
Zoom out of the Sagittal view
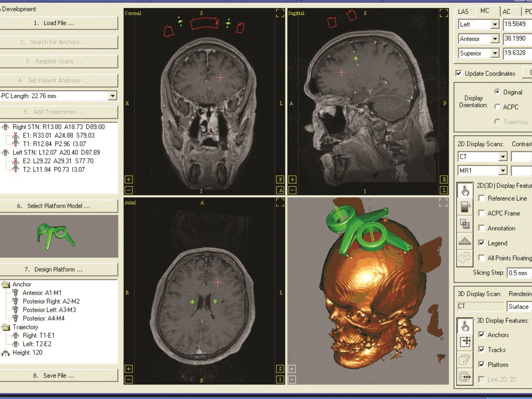(292, 190)
